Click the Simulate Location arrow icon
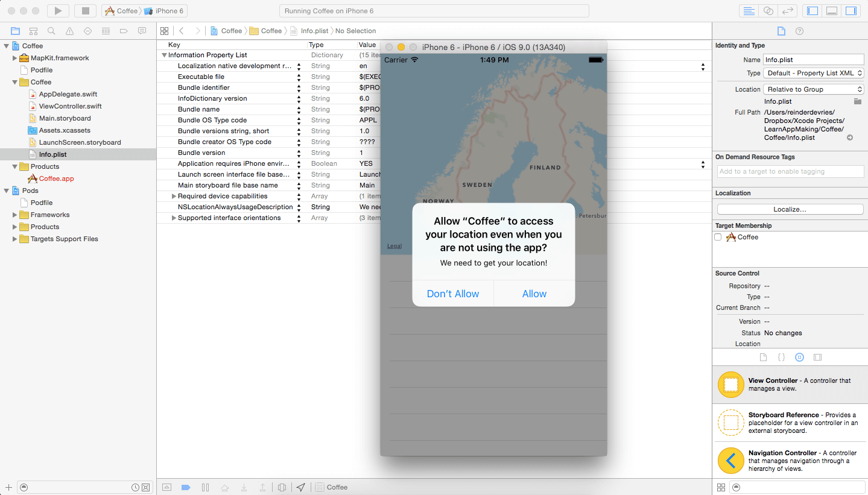This screenshot has height=495, width=868. point(300,487)
